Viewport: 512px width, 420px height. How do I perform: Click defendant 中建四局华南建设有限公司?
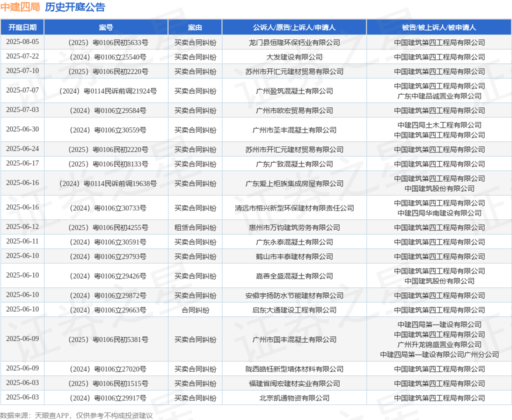pyautogui.click(x=439, y=213)
